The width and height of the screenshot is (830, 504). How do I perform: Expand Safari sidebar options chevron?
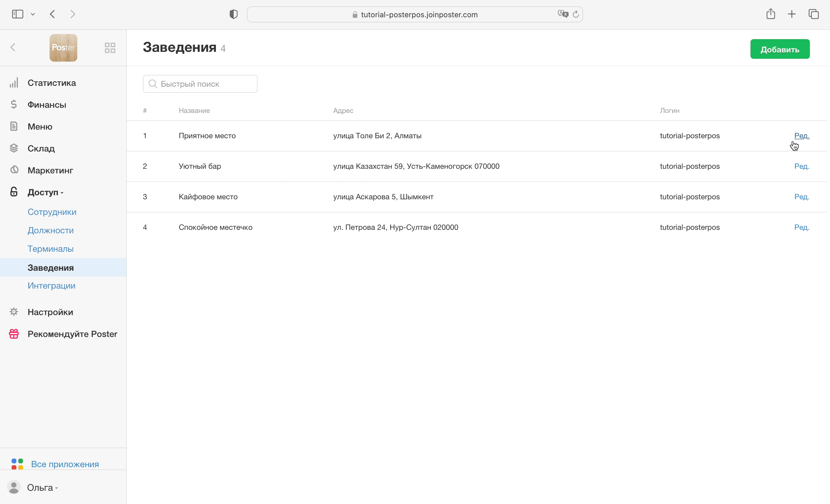click(33, 14)
